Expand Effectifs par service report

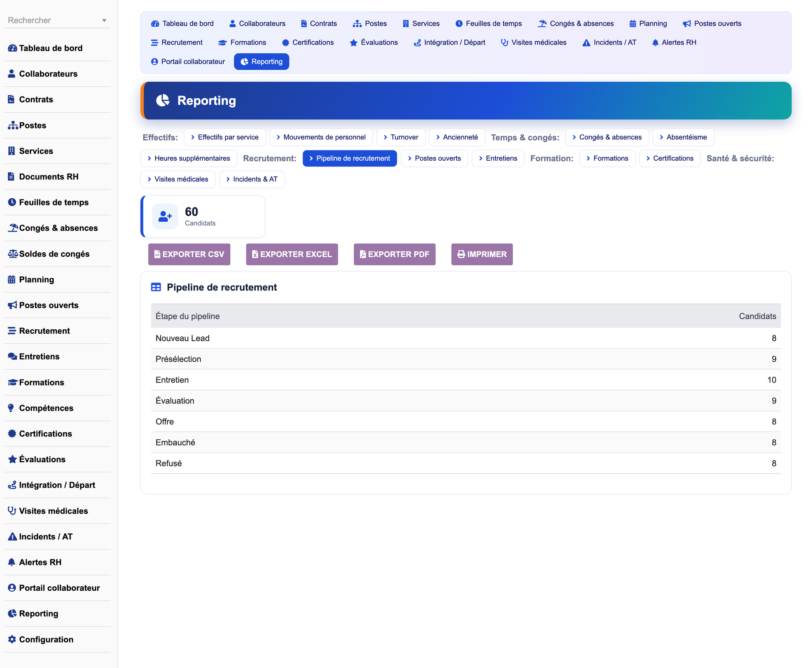(x=225, y=137)
